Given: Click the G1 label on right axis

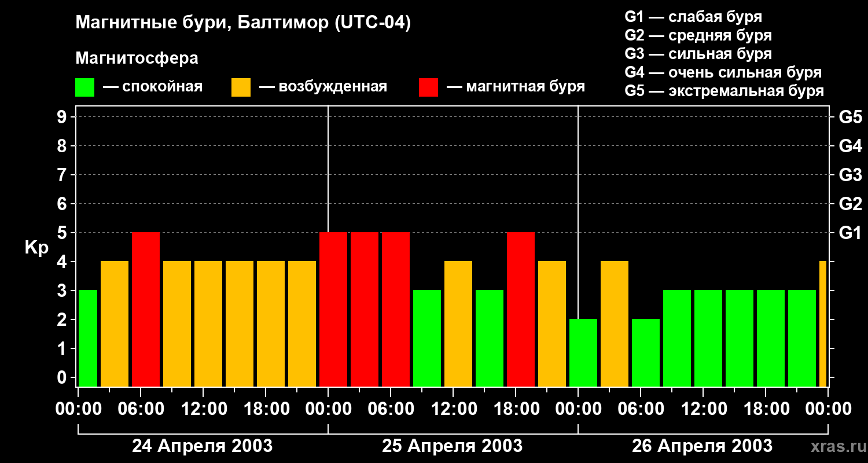Looking at the screenshot, I should pyautogui.click(x=850, y=233).
